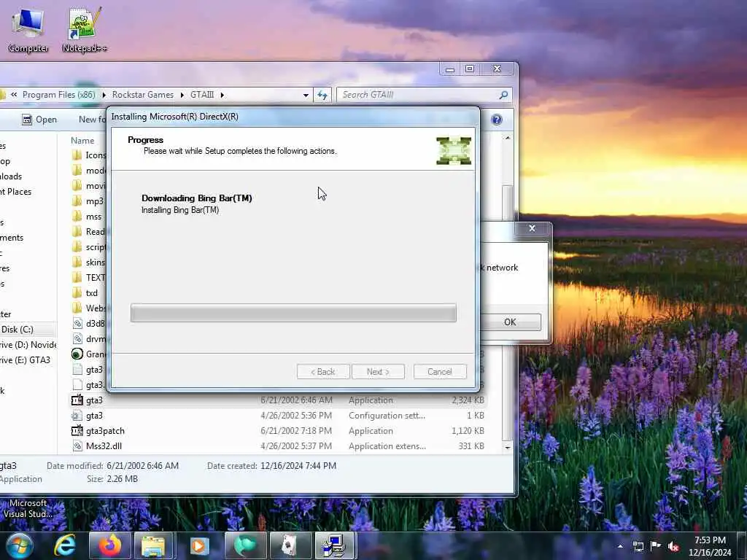Click the muted volume tray icon
This screenshot has height=560, width=747.
point(673,546)
